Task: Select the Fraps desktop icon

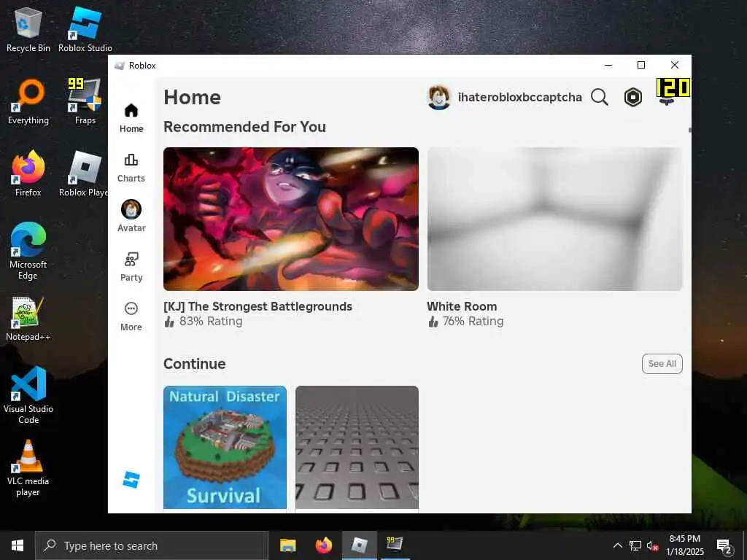Action: (x=85, y=102)
